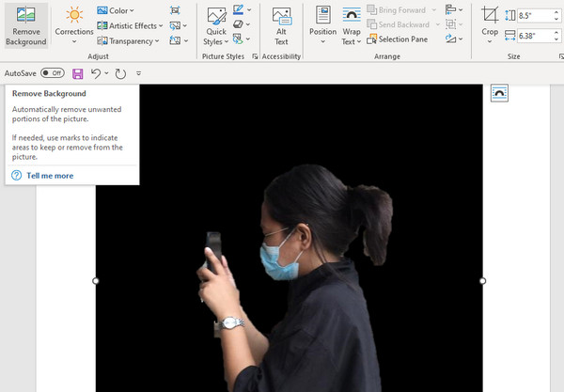Click the Compress Pictures icon

point(176,10)
